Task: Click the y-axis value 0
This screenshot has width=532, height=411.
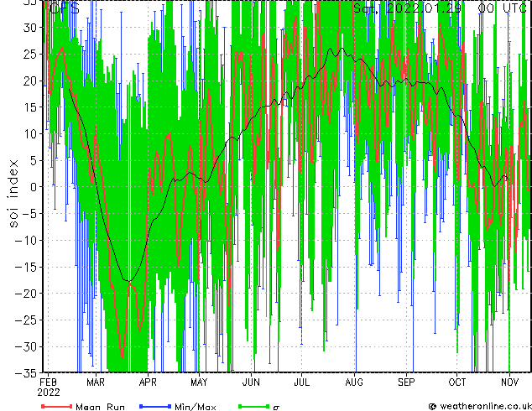Action: (34, 187)
